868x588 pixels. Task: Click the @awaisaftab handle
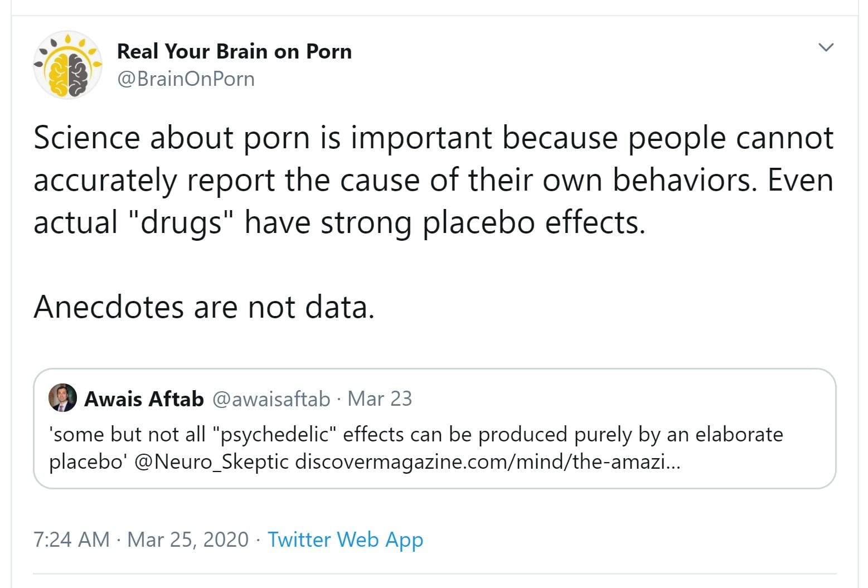tap(271, 399)
